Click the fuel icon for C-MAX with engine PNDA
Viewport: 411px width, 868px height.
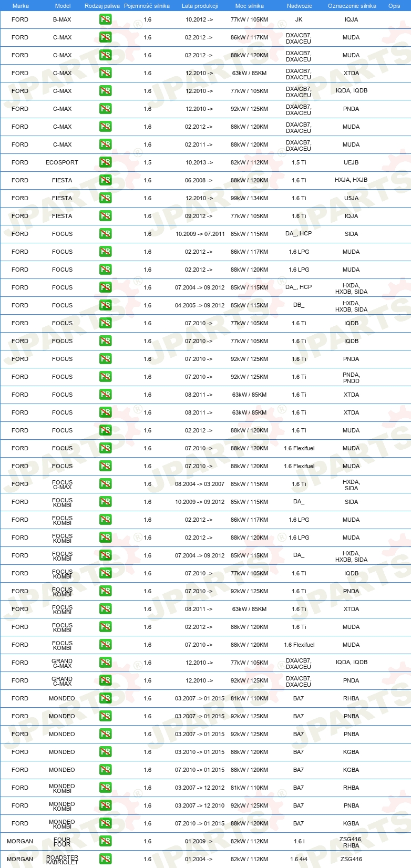[x=105, y=109]
